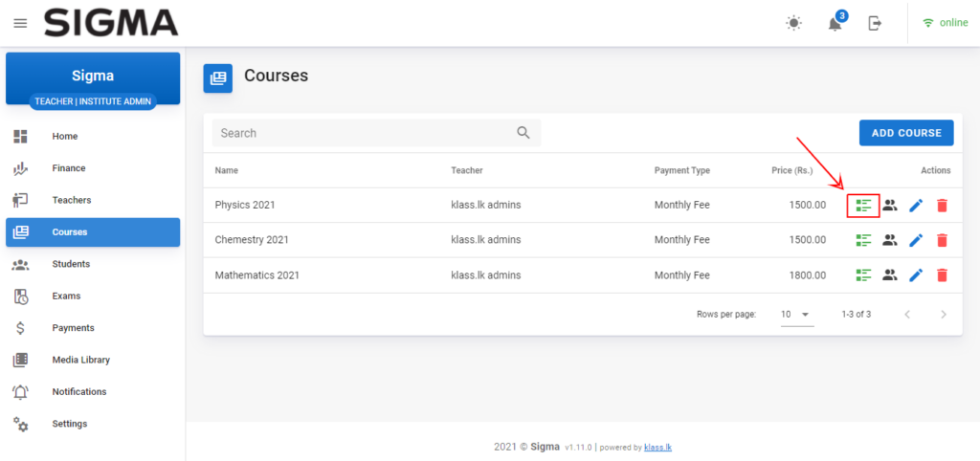The image size is (980, 461).
Task: Open the notifications bell icon
Action: [835, 24]
